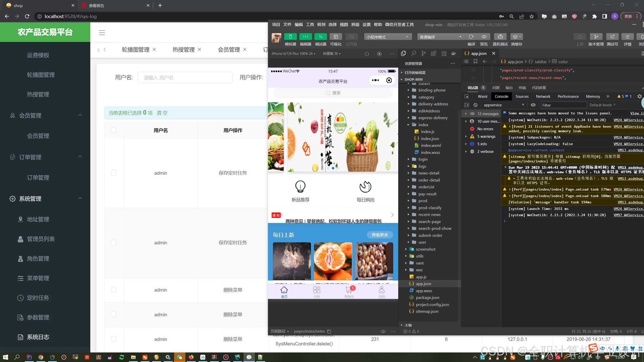Click the 查看更多 button
Screen dimensions: 644x362
click(380, 235)
